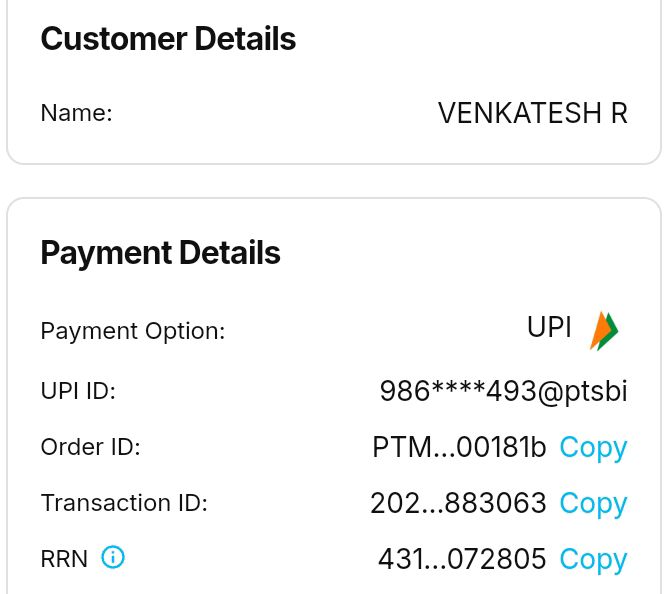Click the RRN label text

coord(65,559)
